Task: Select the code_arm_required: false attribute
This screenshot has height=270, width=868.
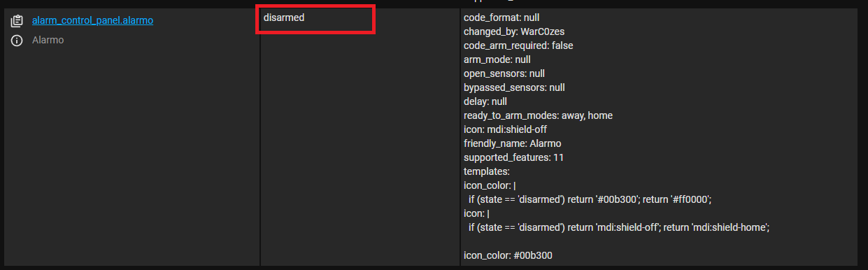Action: tap(518, 45)
